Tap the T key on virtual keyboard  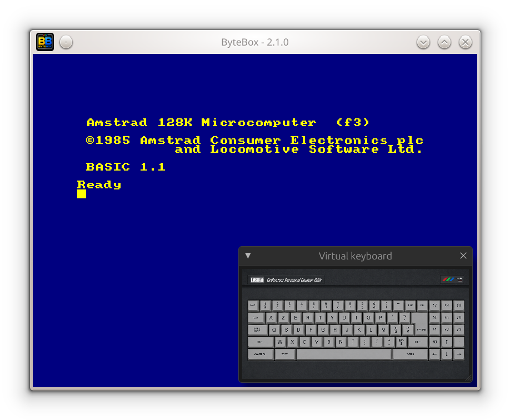click(320, 318)
